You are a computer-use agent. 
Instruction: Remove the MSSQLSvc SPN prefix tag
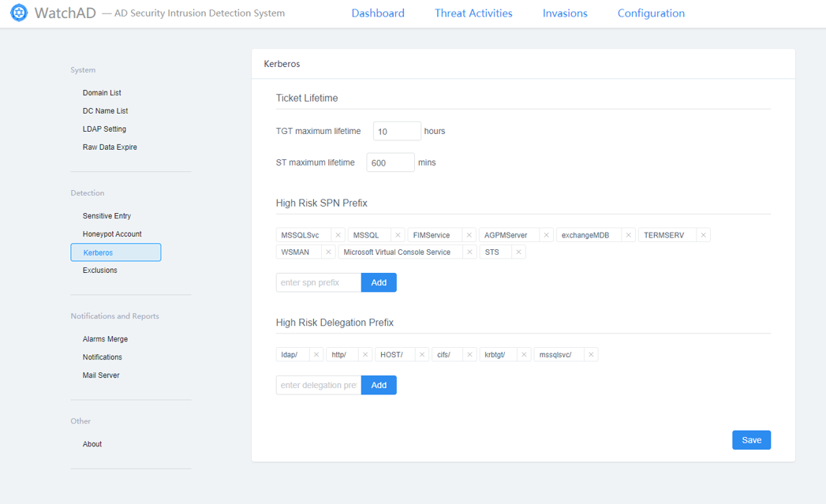(x=338, y=235)
